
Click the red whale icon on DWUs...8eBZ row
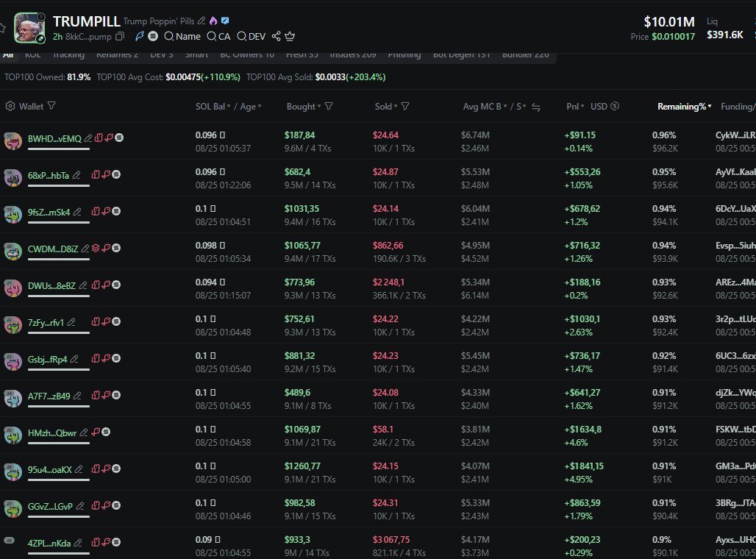tap(106, 285)
